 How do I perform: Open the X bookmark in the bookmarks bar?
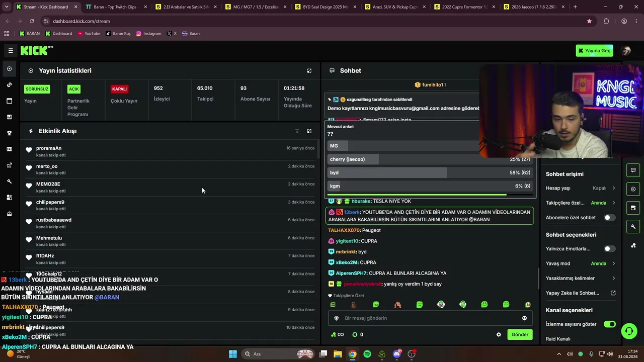[x=172, y=34]
